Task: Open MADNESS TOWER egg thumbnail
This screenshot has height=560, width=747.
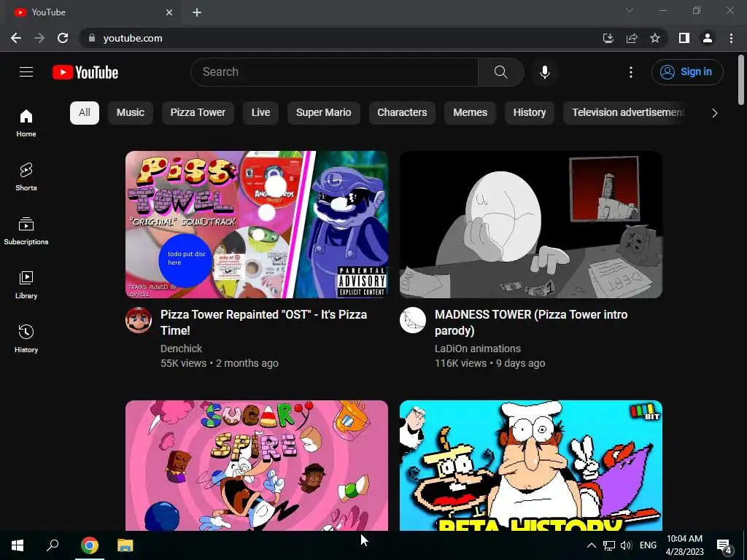Action: click(531, 225)
